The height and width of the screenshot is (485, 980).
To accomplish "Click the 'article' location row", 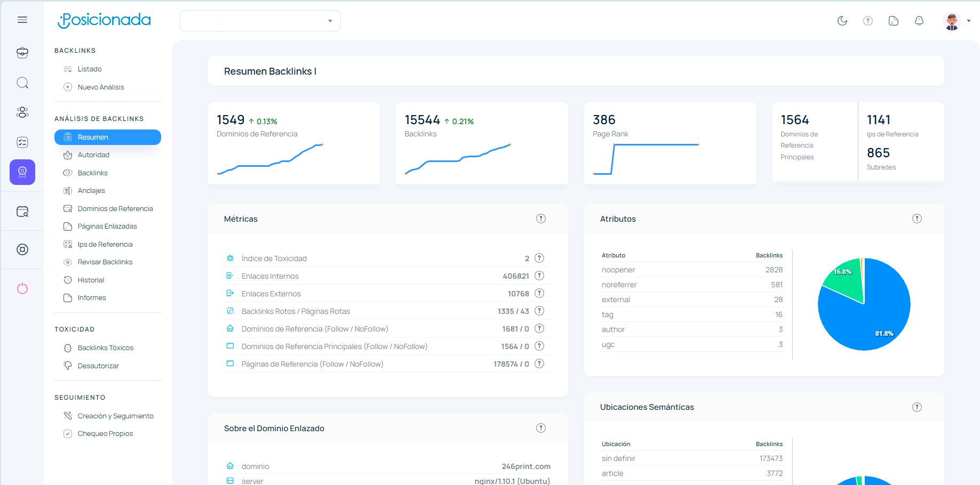I will [x=692, y=473].
